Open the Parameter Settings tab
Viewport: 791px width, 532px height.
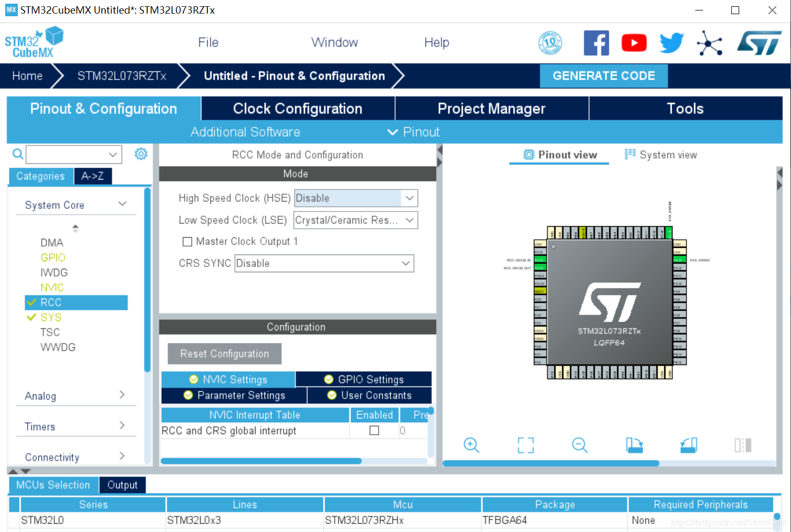[234, 395]
